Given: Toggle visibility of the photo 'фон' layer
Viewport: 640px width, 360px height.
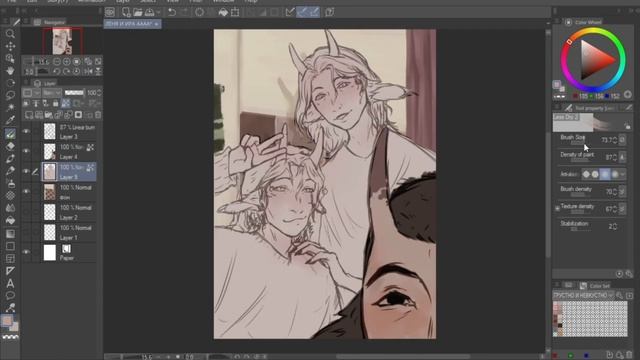Looking at the screenshot, I should (x=26, y=191).
